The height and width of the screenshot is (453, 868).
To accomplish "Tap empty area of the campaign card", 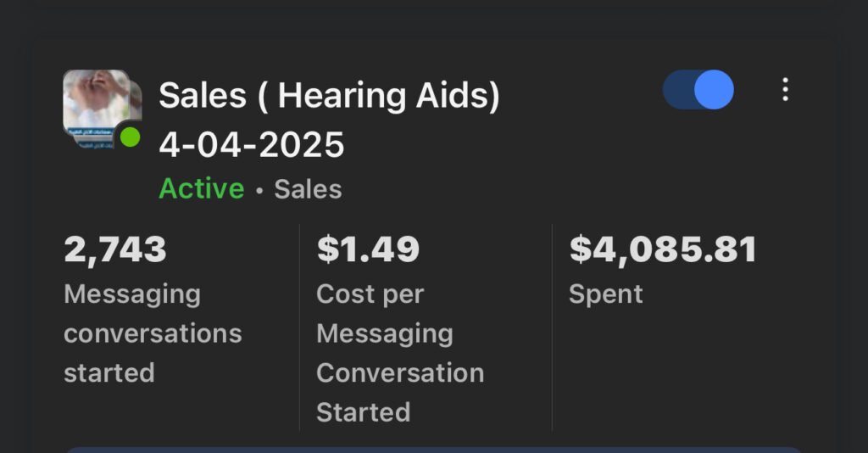I will point(695,373).
